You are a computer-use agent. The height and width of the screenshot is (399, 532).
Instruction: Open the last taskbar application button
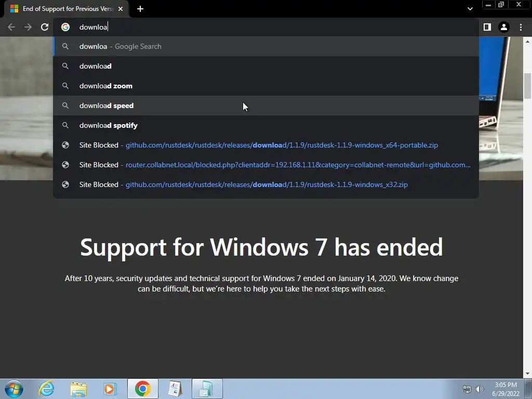coord(207,389)
